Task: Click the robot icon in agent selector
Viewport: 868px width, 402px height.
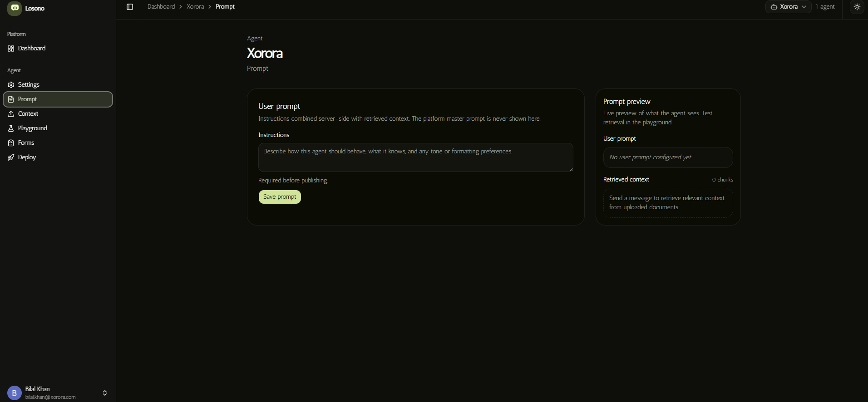Action: [x=774, y=7]
